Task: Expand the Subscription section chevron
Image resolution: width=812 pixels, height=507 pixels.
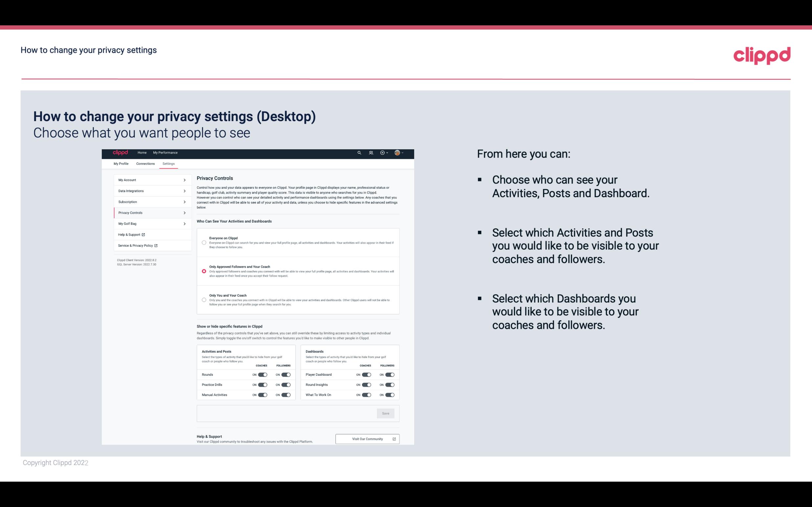Action: [x=184, y=201]
